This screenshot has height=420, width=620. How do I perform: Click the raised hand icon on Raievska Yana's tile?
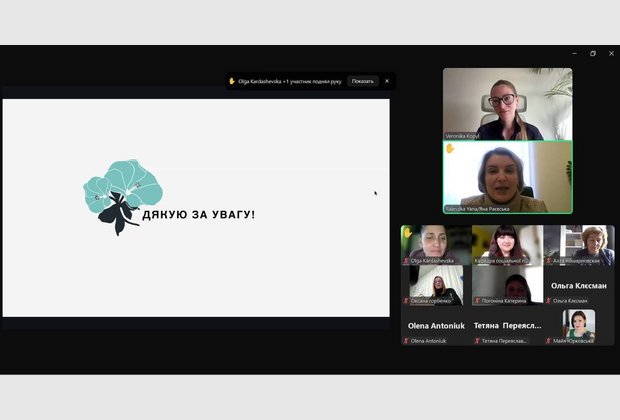(450, 149)
